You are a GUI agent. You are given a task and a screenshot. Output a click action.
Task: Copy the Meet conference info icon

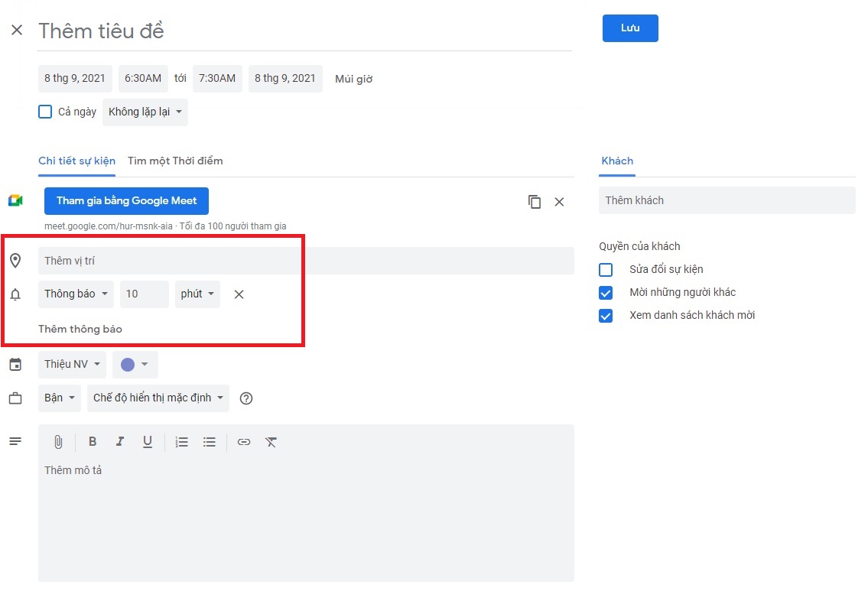tap(535, 202)
